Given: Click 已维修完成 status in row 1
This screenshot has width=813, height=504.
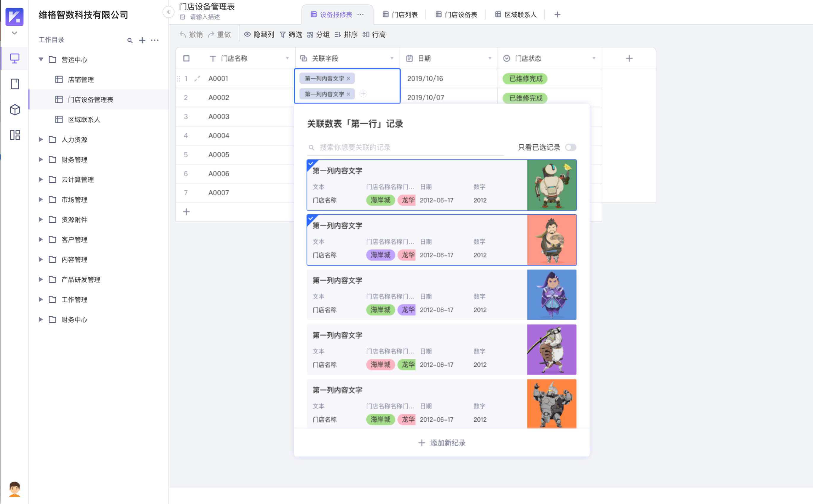Looking at the screenshot, I should 525,79.
